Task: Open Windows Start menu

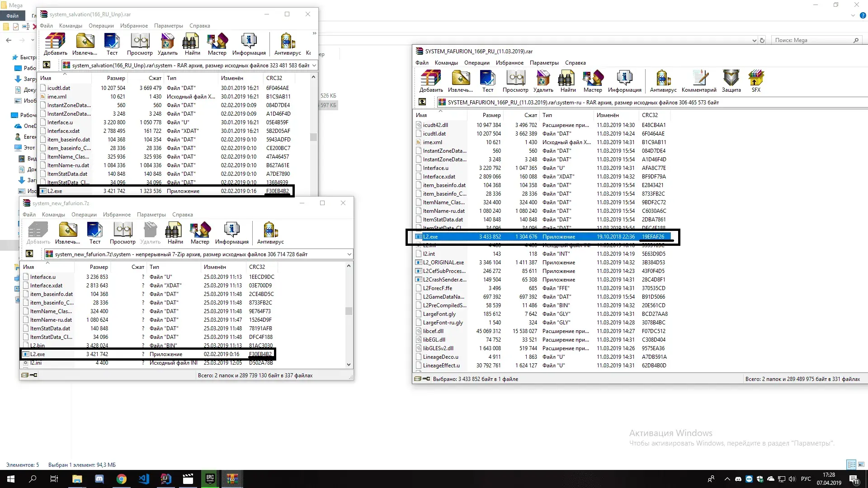Action: click(11, 479)
